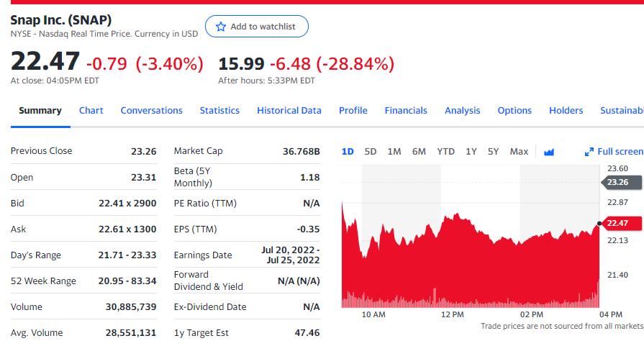This screenshot has width=644, height=346.
Task: Select the 1M chart range
Action: pos(394,152)
